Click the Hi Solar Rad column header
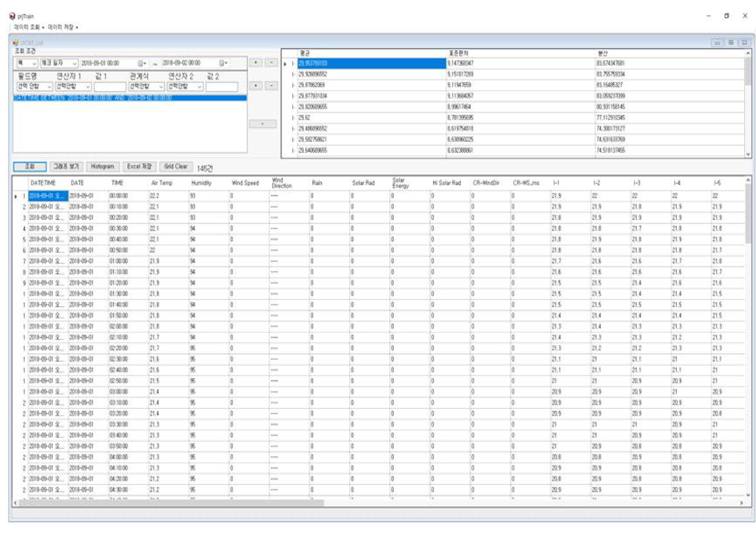756x535 pixels. click(x=450, y=183)
